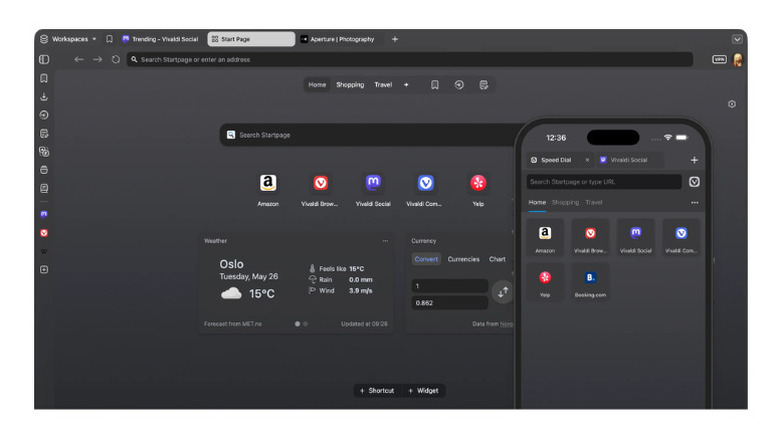
Task: Open Mastodon web panel in sidebar
Action: 44,215
